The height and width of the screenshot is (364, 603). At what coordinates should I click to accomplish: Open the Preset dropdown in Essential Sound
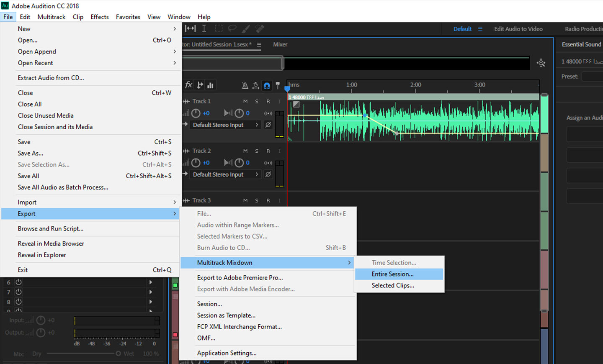click(593, 77)
